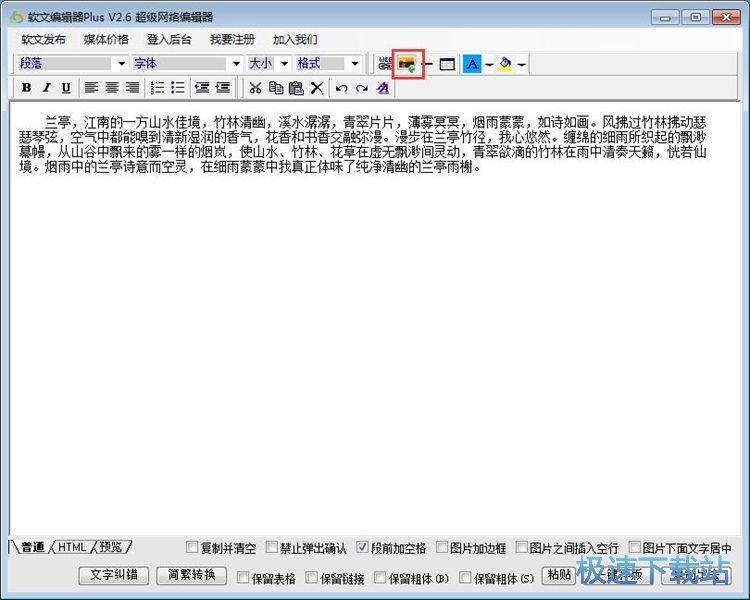Copy selection to clipboard
This screenshot has width=750, height=600.
(x=276, y=88)
